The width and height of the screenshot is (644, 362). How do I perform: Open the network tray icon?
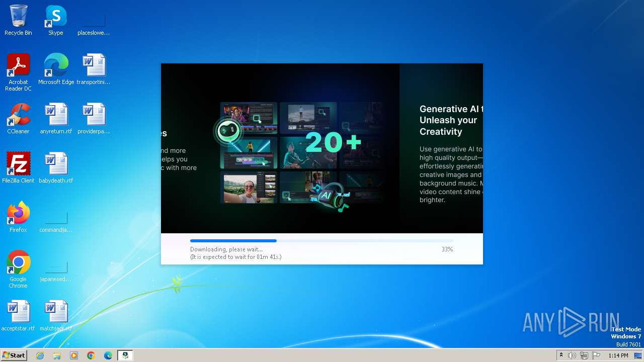click(x=584, y=355)
